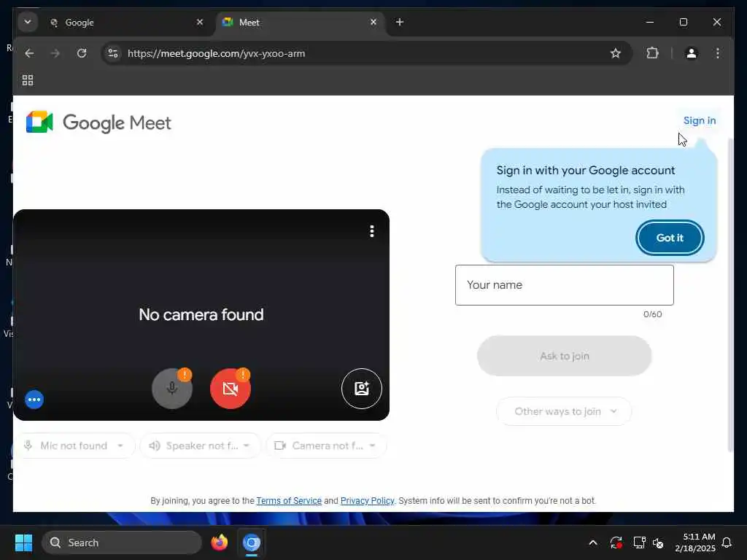Click the "No camera found" message
The width and height of the screenshot is (747, 560).
click(x=201, y=315)
